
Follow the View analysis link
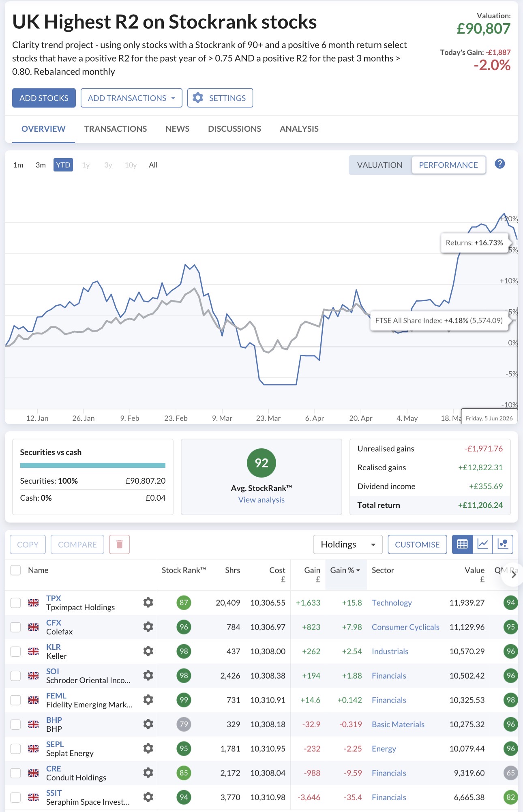pos(261,500)
